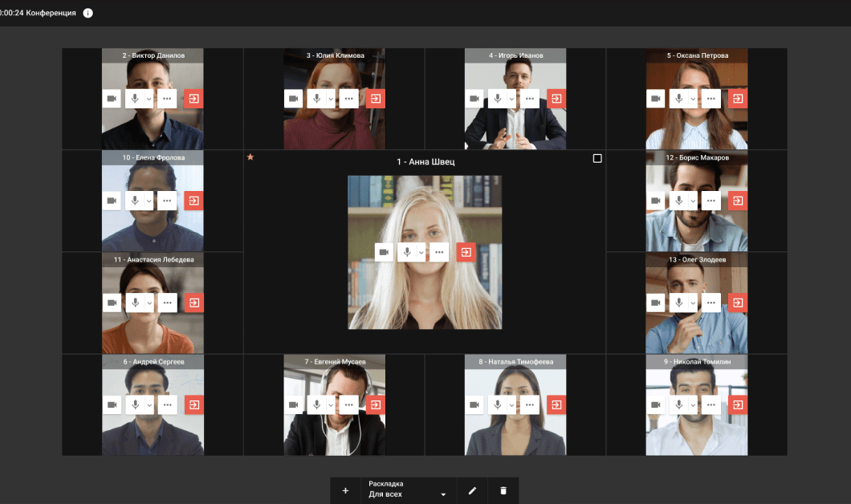851x504 pixels.
Task: Open conference info icon next to Конференция
Action: (88, 13)
